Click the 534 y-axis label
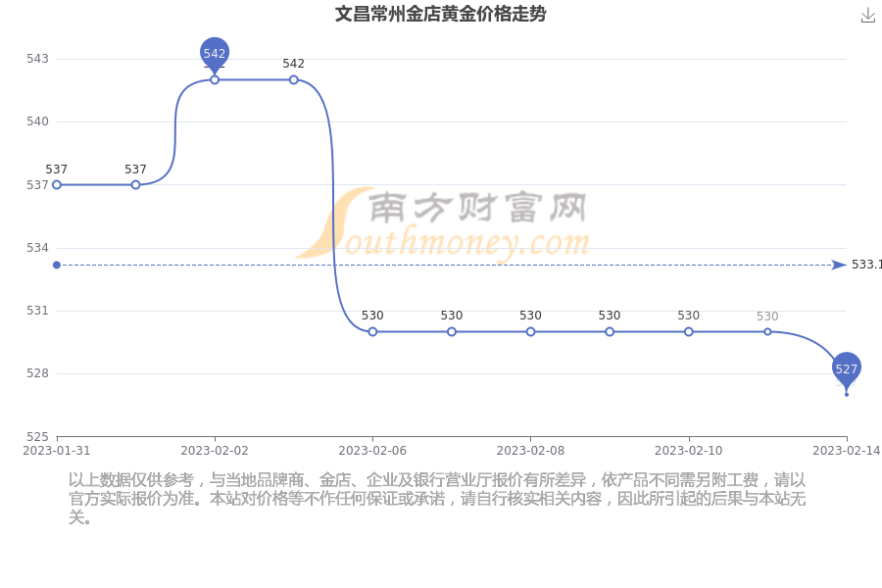 pos(37,248)
